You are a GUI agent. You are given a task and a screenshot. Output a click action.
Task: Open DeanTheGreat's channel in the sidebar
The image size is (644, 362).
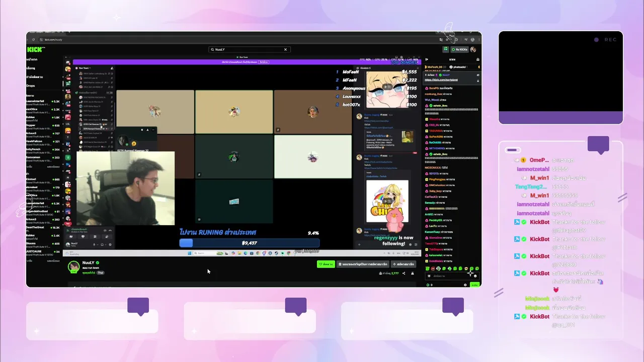(43, 228)
